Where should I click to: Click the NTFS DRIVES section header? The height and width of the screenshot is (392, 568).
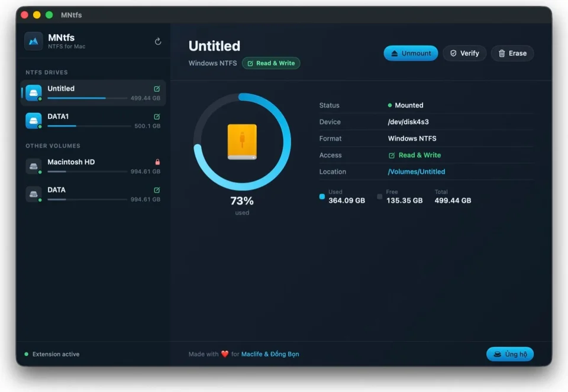coord(47,72)
